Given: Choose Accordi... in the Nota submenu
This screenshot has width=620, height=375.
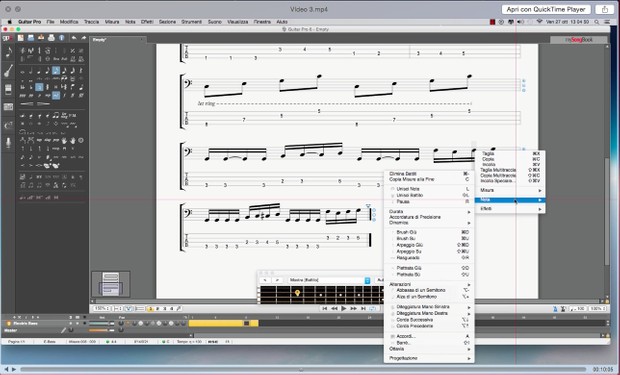Looking at the screenshot, I should 429,336.
